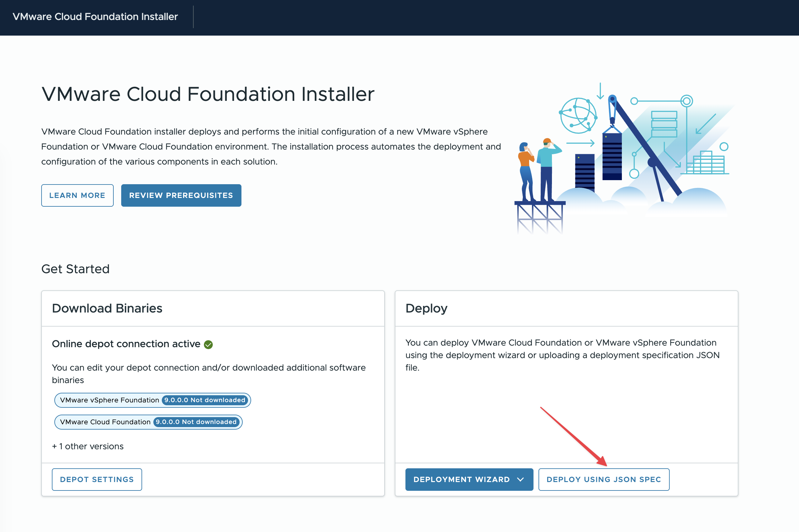Click Deploy Using JSON Spec button

tap(603, 480)
